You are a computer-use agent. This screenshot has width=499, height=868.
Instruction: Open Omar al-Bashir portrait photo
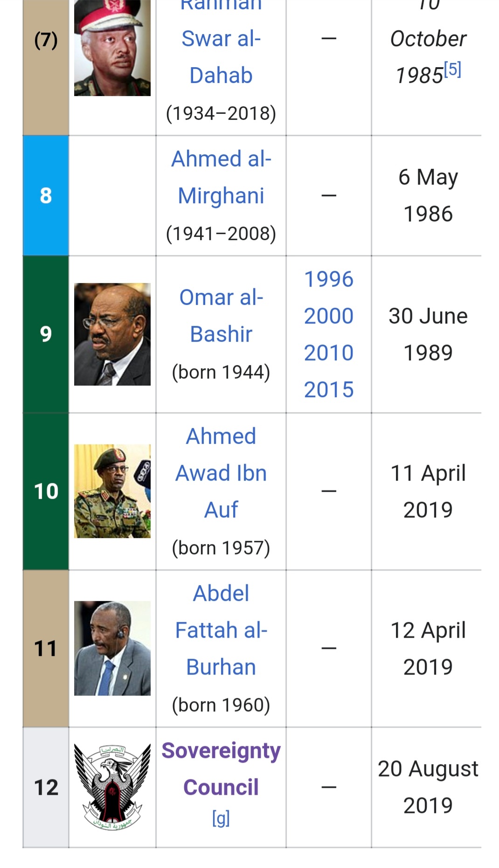pyautogui.click(x=112, y=334)
